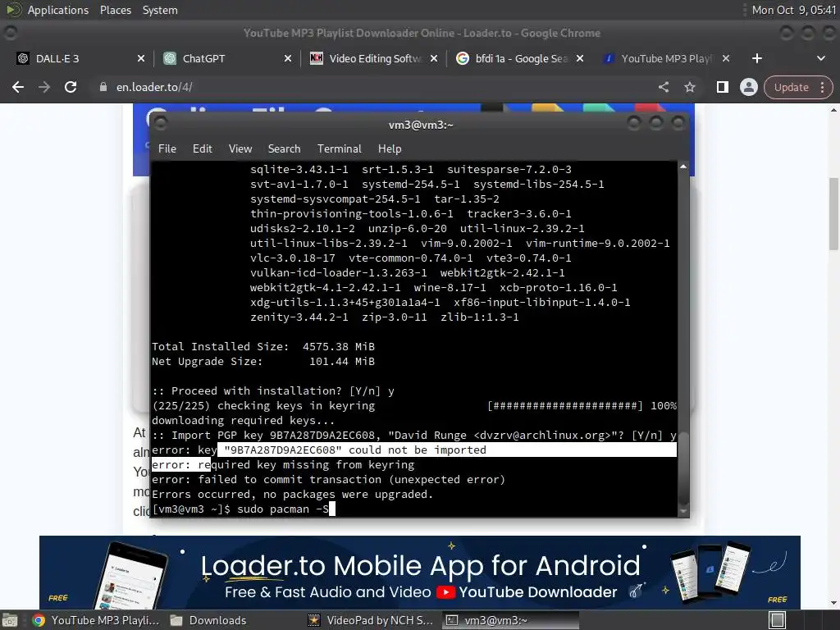Open a new Chrome tab

(x=756, y=58)
